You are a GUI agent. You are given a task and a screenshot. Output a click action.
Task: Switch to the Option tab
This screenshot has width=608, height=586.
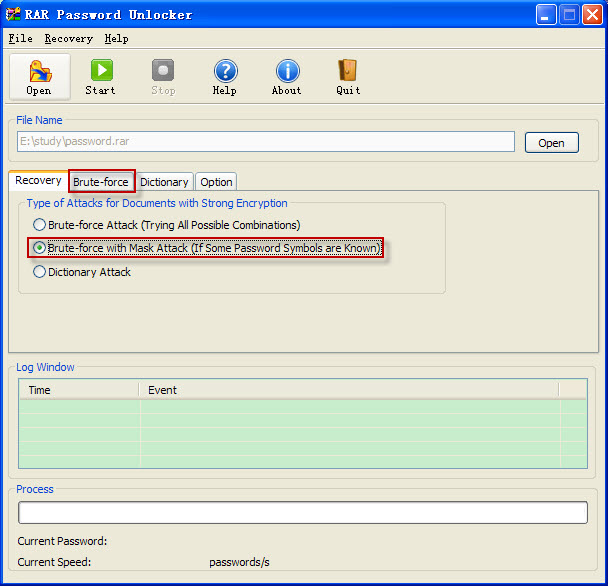click(216, 182)
